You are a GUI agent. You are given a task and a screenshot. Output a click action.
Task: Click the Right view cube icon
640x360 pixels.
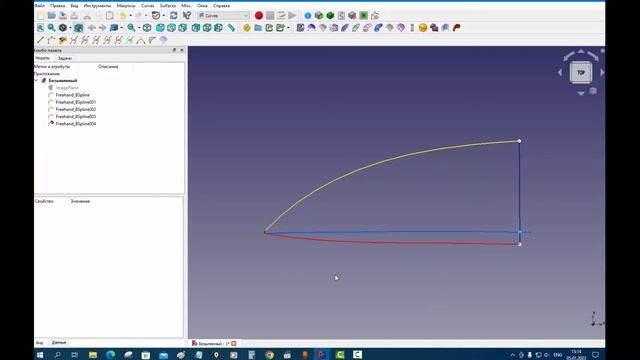[182, 28]
